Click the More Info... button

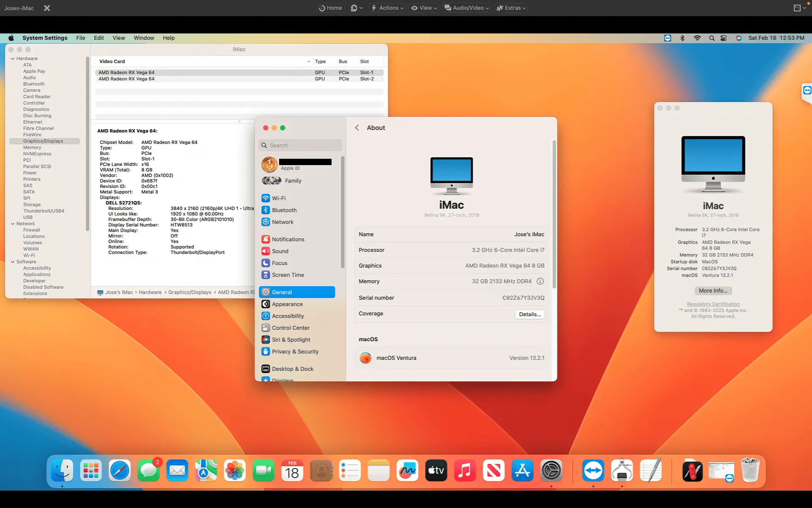(x=713, y=290)
